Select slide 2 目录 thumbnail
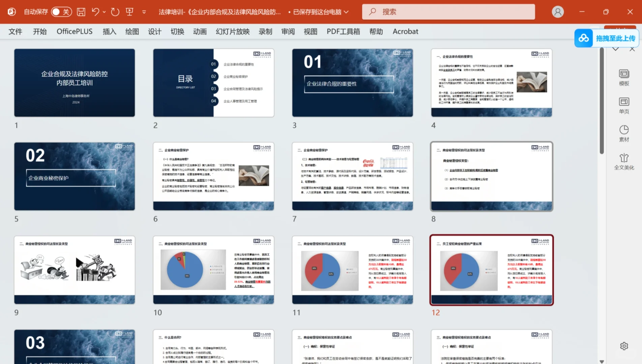Screen dimensions: 642x364 [213, 83]
